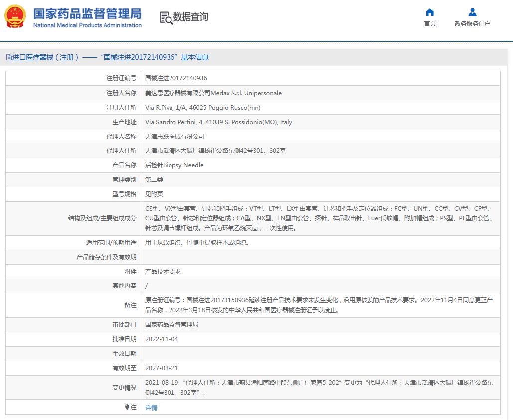Click 政务服务门户 text label

472,23
